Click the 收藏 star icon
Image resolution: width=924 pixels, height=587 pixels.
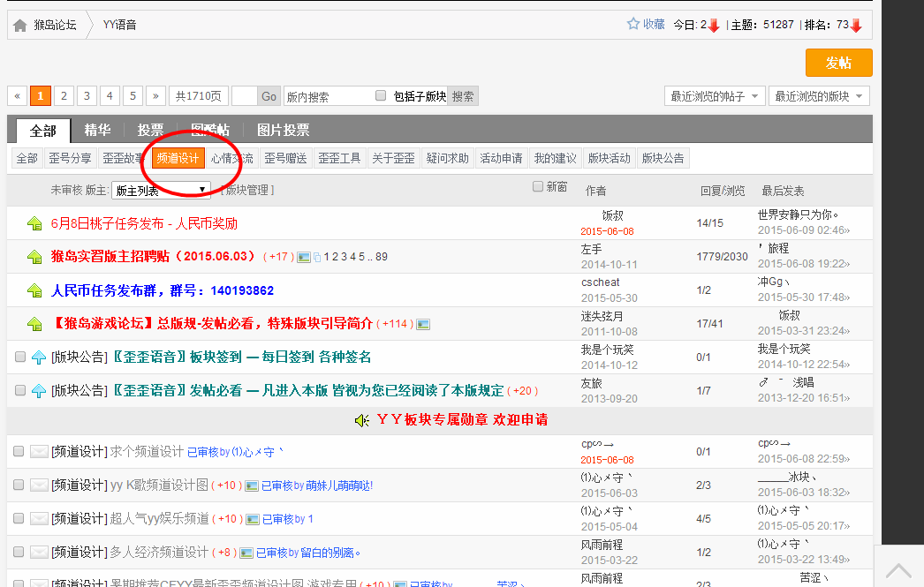(x=632, y=24)
